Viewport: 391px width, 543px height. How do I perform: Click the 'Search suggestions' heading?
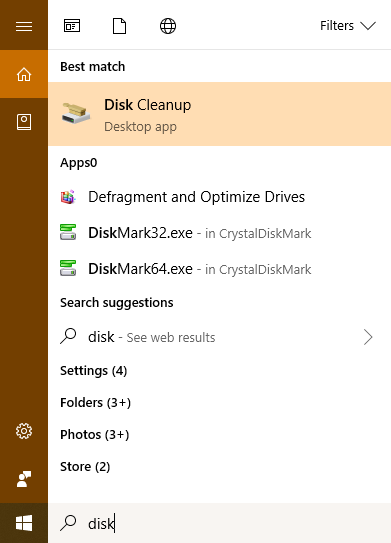[x=117, y=303]
